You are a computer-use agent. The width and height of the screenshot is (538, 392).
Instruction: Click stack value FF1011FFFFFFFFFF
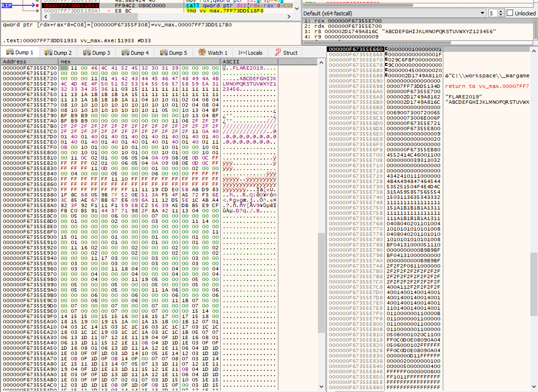[x=413, y=377]
